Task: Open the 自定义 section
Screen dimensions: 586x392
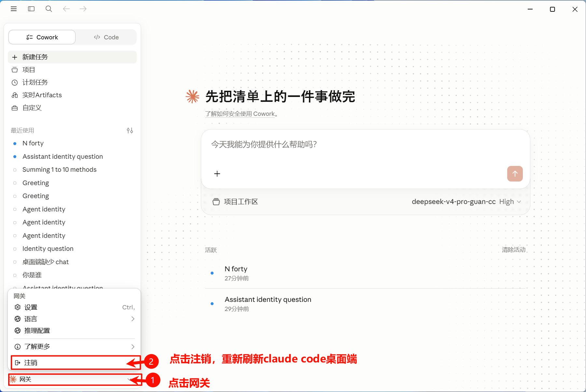Action: click(72, 108)
